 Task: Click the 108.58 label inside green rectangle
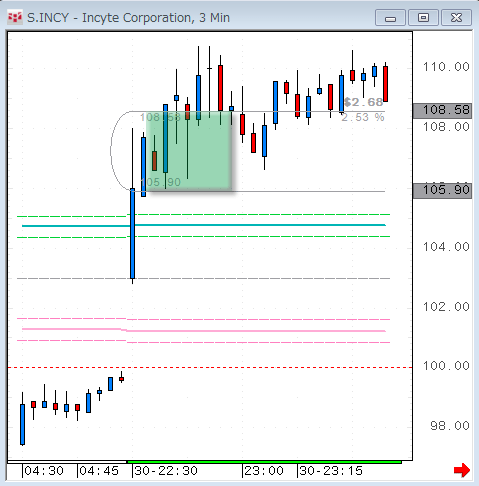pos(160,117)
